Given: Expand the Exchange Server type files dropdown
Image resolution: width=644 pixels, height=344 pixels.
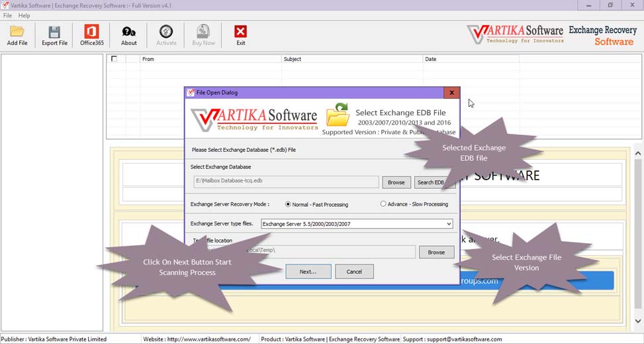Looking at the screenshot, I should click(449, 224).
